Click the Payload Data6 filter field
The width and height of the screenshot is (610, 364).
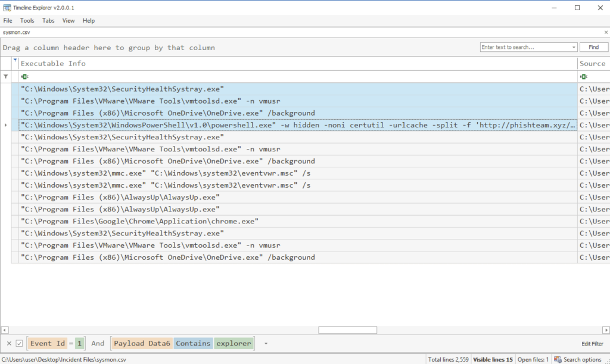click(142, 343)
